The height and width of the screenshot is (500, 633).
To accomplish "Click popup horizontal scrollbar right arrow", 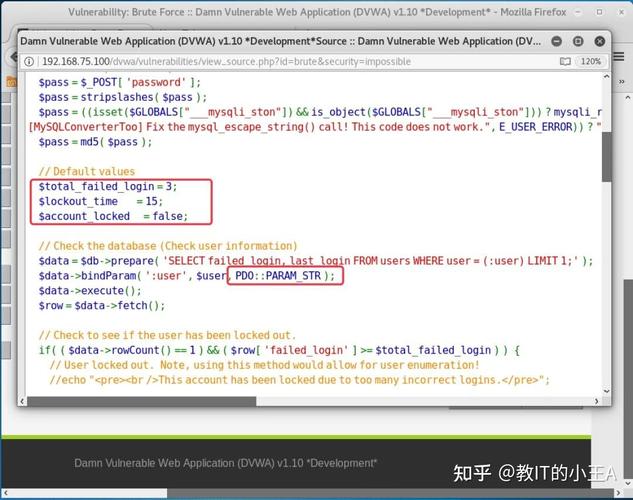I will point(597,401).
